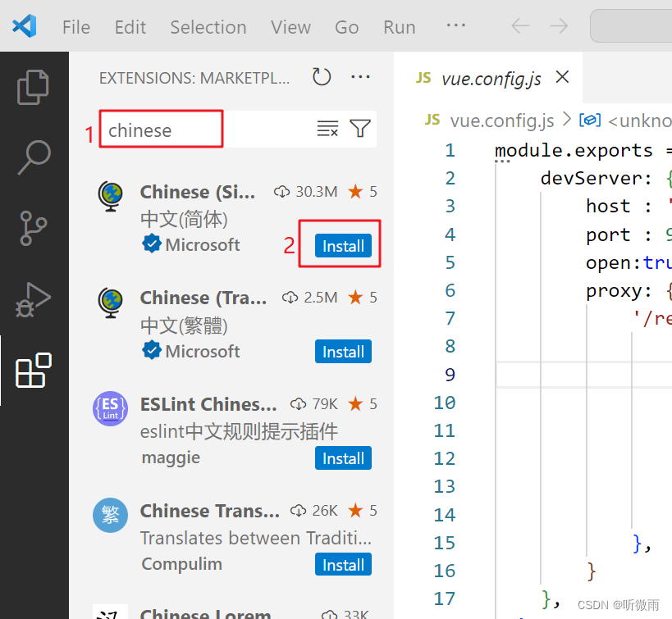Click 'devServer' on line 2
Viewport: 672px width, 619px height.
tap(591, 178)
